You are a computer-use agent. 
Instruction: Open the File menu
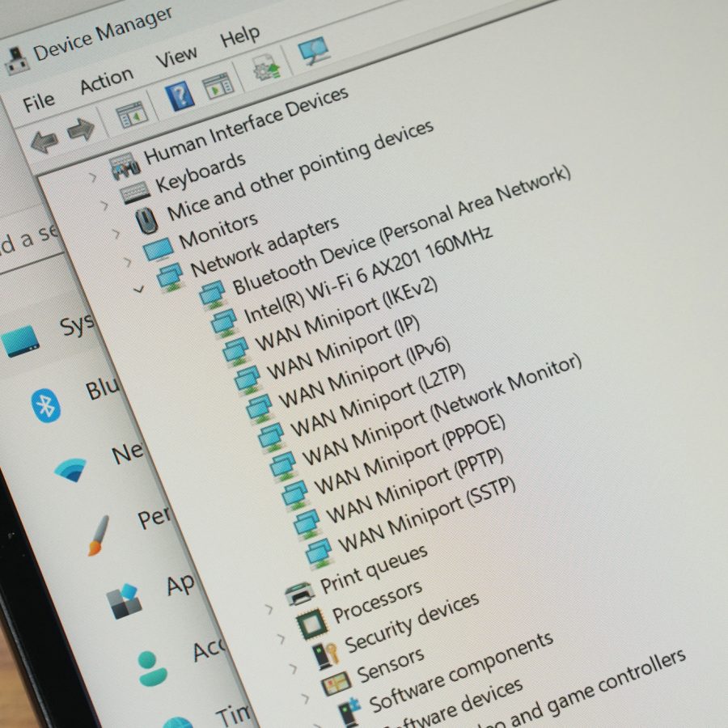pos(38,103)
